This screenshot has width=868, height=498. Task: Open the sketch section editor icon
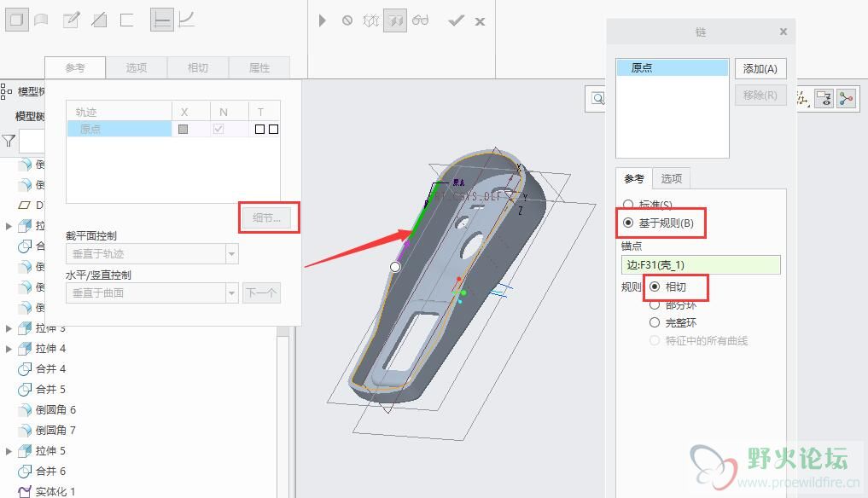pyautogui.click(x=72, y=20)
